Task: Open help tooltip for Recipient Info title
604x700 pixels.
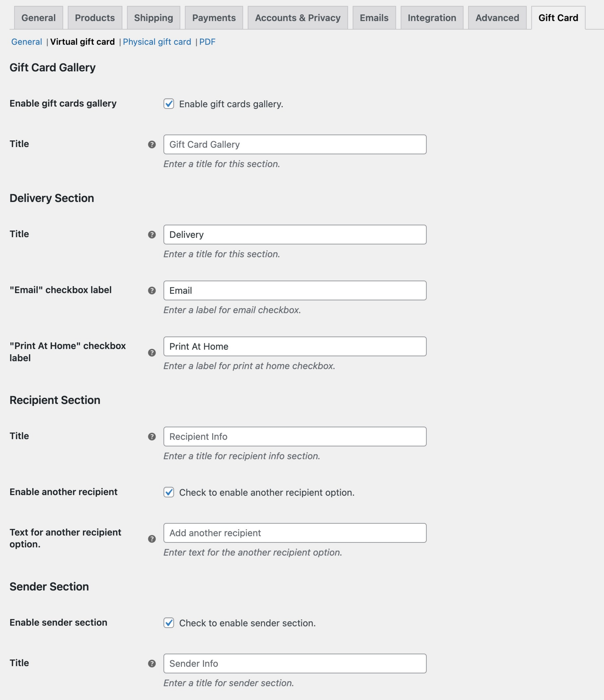Action: (x=152, y=437)
